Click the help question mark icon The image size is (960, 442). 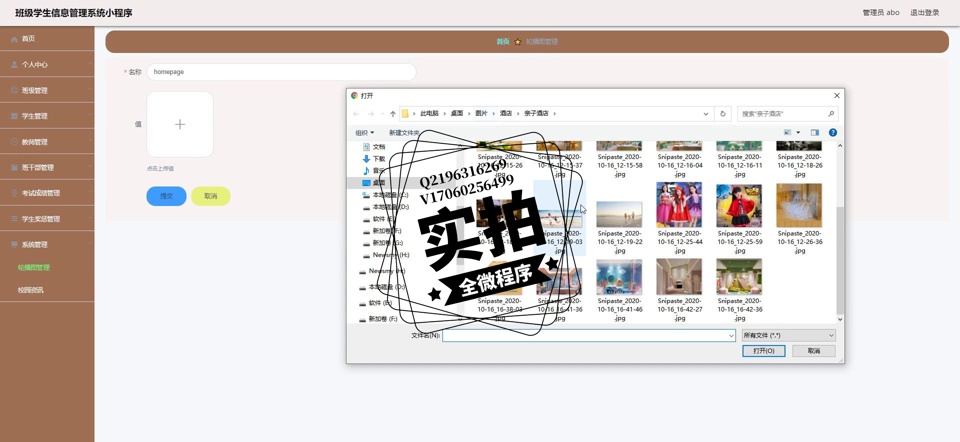click(x=832, y=132)
